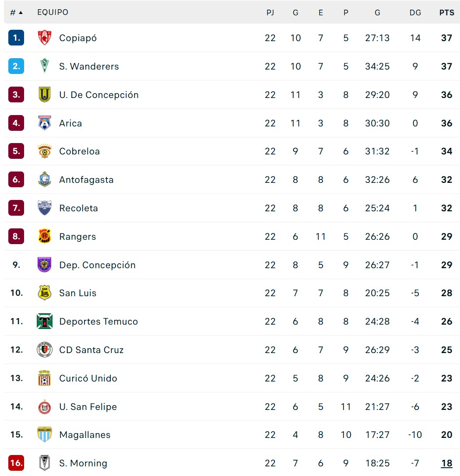460x476 pixels.
Task: Click the red position 16 badge
Action: (x=16, y=463)
